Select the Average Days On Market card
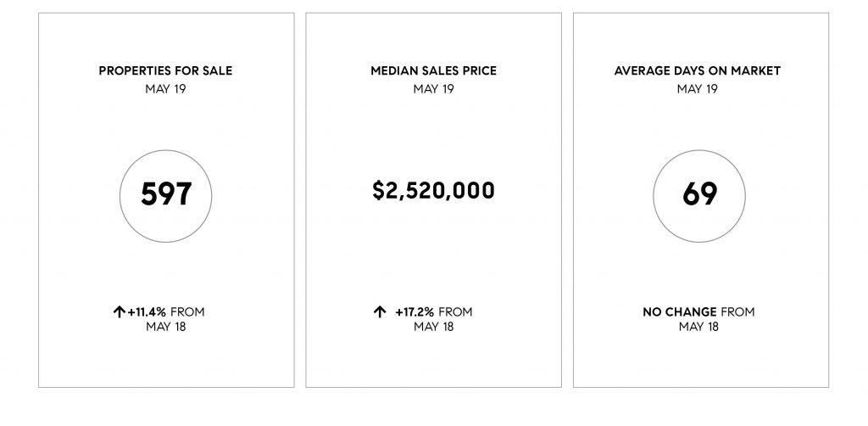The width and height of the screenshot is (868, 426). (701, 200)
